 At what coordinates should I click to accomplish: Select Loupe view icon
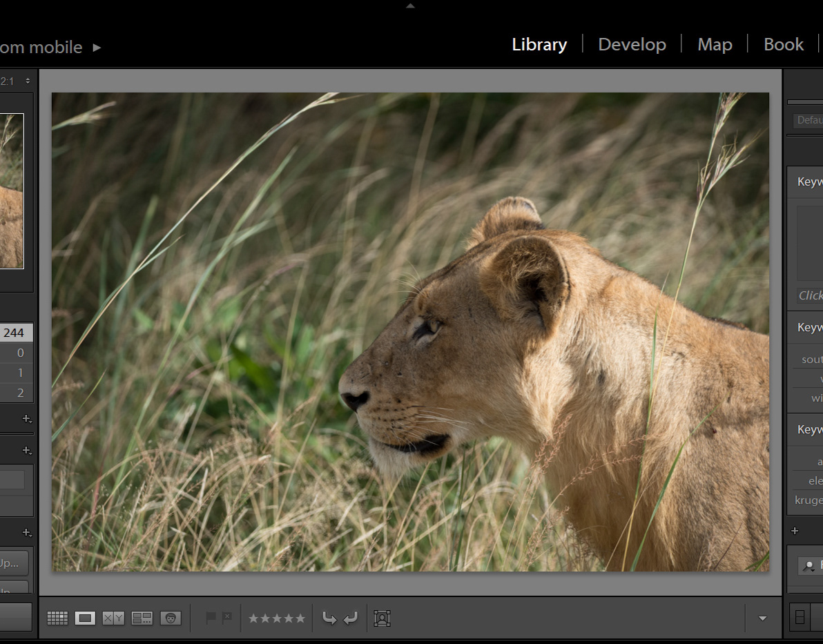click(x=85, y=618)
